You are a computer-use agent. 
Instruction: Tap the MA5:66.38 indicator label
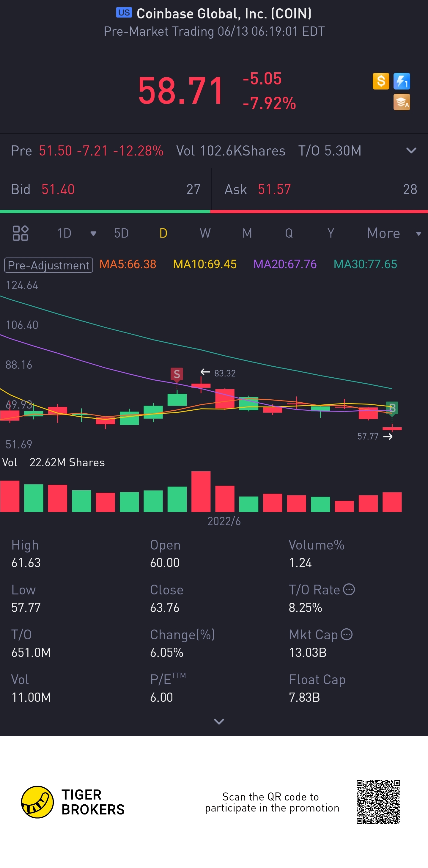(x=128, y=264)
